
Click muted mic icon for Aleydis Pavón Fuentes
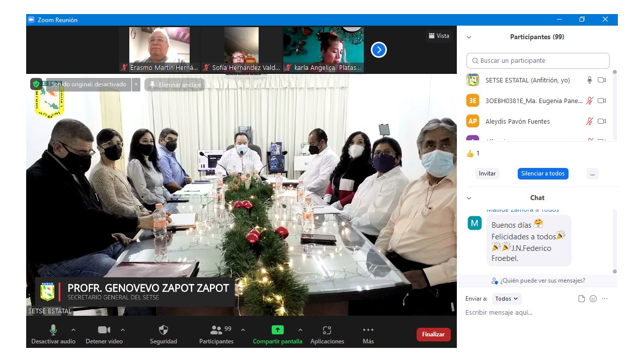pyautogui.click(x=590, y=121)
